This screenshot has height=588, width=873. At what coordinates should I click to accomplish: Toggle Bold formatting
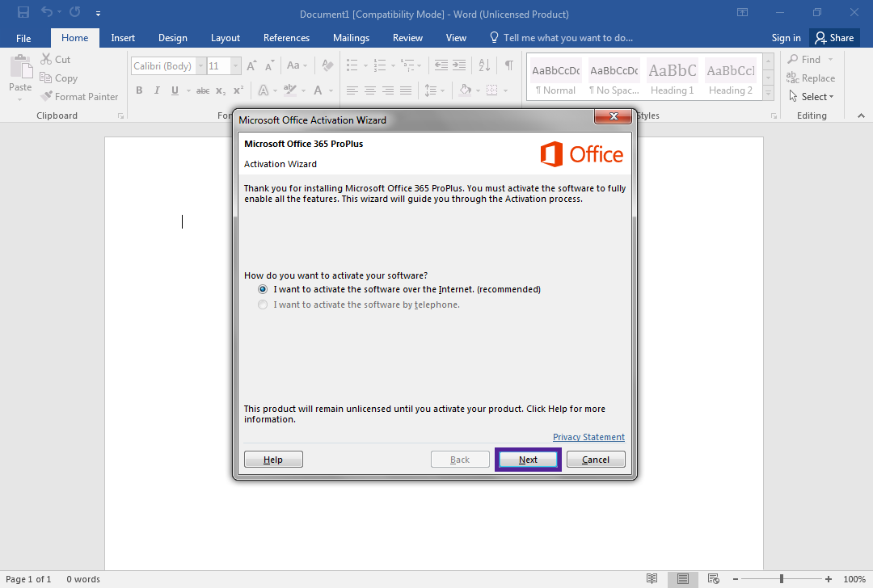139,90
